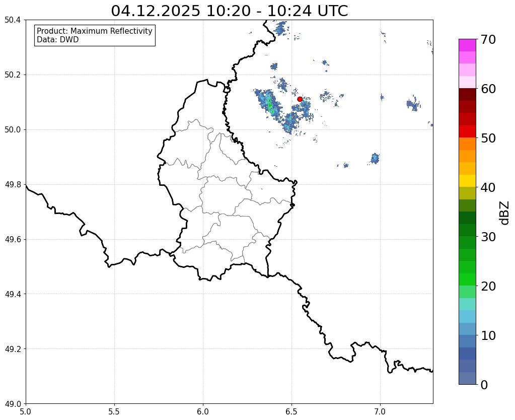Screen dimensions: 515x420
Task: Click latitude axis label 49.6
Action: coord(13,240)
